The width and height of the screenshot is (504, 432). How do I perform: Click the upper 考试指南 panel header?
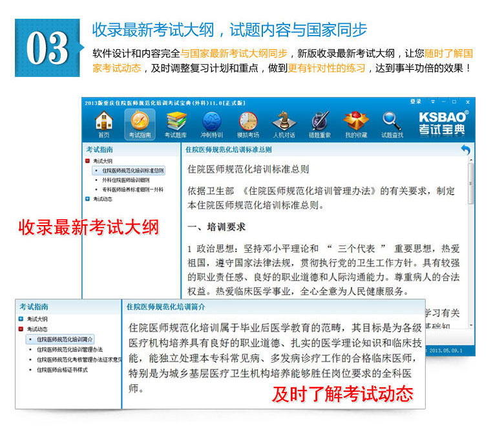point(100,149)
